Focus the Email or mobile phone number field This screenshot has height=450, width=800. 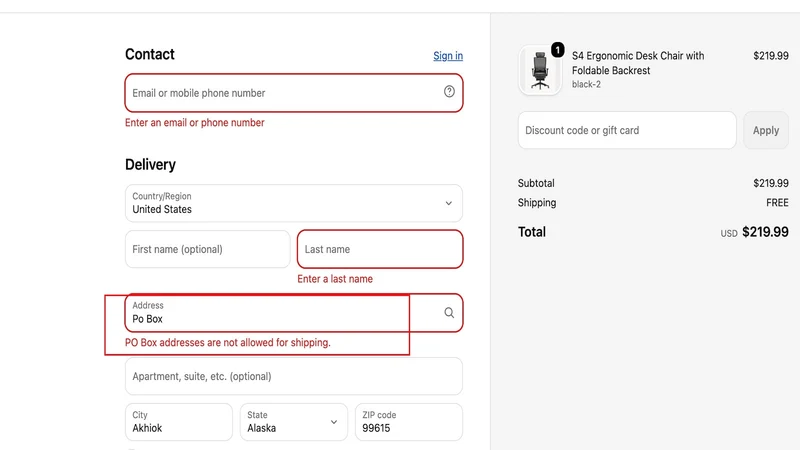pos(294,93)
